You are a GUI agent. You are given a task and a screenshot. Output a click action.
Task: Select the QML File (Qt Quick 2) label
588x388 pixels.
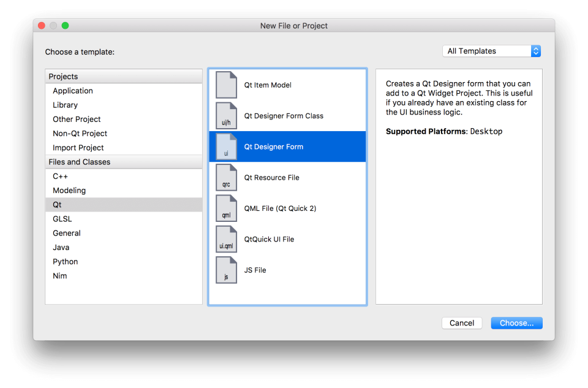[280, 208]
